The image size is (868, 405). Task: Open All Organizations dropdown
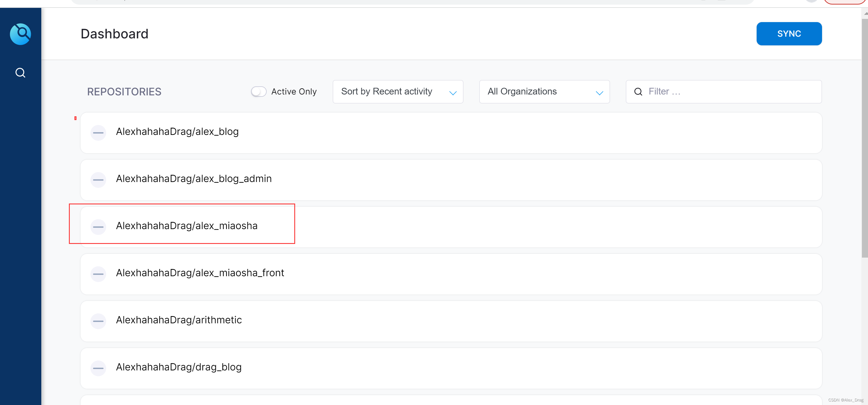point(544,92)
